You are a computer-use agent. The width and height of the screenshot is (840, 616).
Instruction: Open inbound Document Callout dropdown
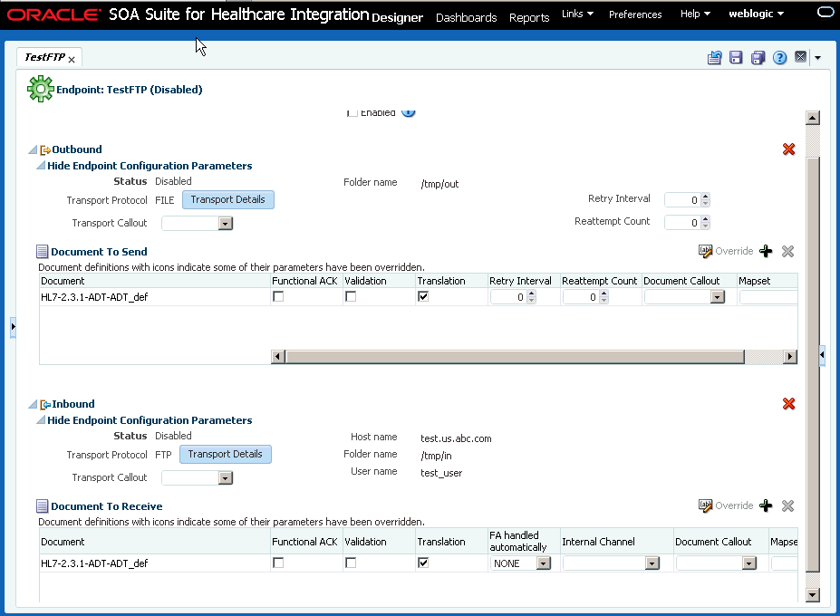click(x=748, y=563)
